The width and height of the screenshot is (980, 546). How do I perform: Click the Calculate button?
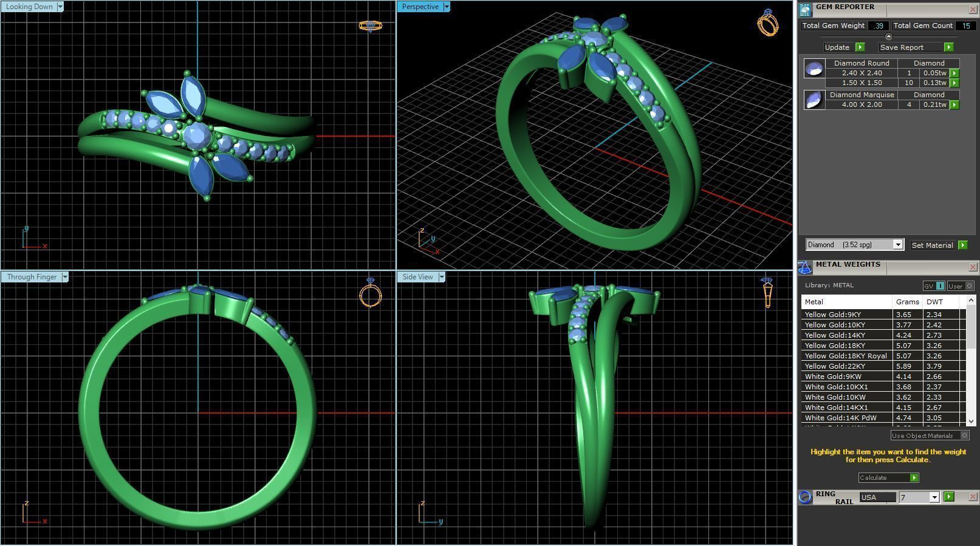[x=888, y=478]
